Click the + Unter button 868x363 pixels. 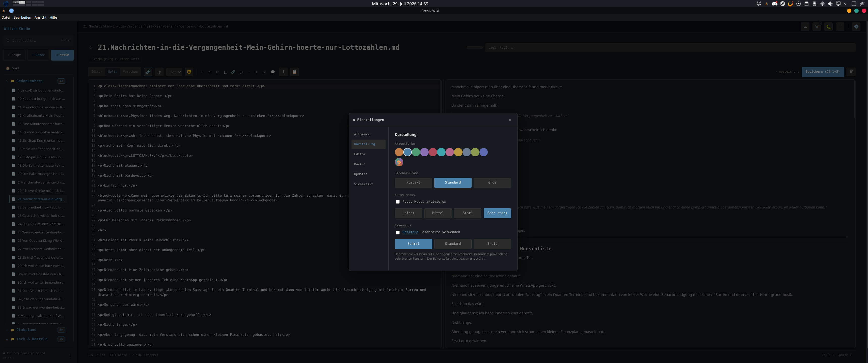[x=38, y=55]
